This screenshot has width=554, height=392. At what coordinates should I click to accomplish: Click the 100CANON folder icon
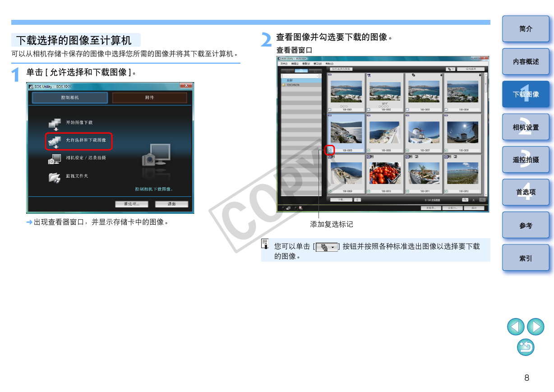283,85
